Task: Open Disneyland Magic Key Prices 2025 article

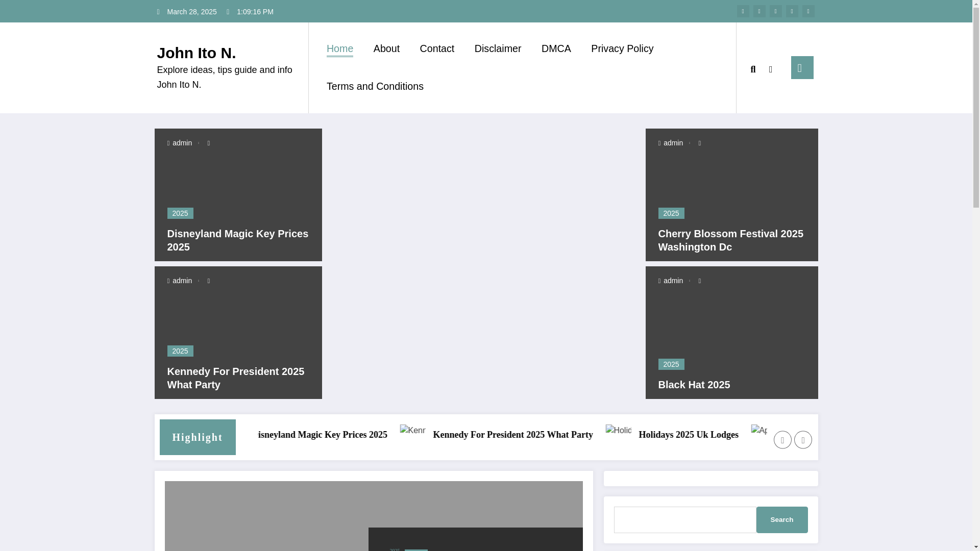Action: click(x=238, y=240)
